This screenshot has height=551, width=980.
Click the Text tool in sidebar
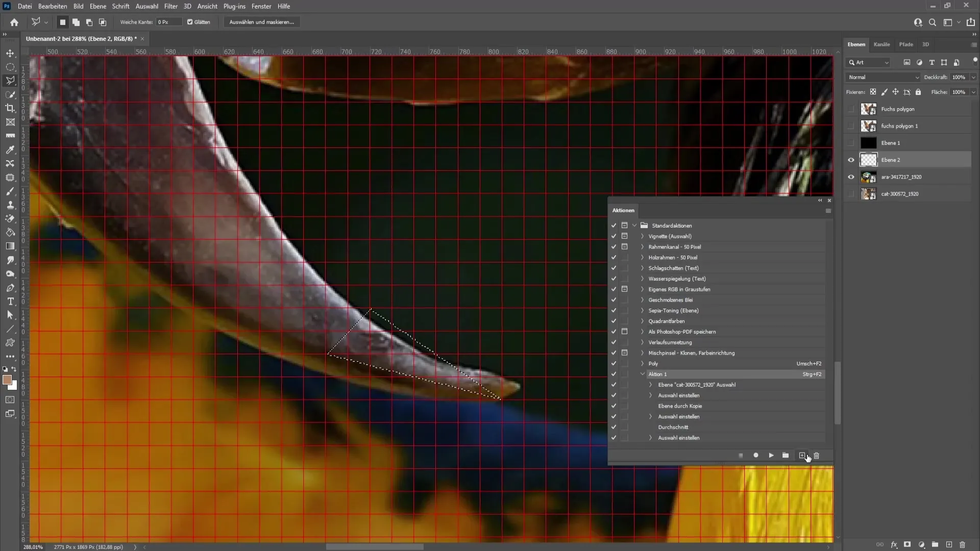click(10, 302)
